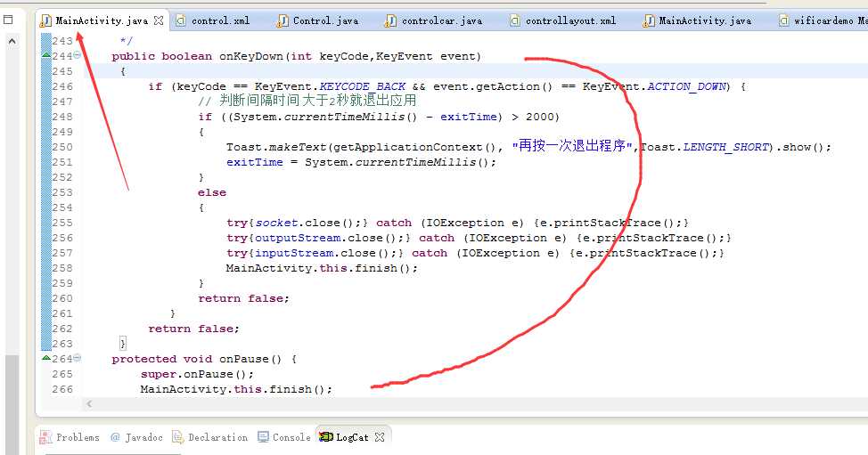Screen dimensions: 868x455
Task: Click the override marker on line 244
Action: 46,55
